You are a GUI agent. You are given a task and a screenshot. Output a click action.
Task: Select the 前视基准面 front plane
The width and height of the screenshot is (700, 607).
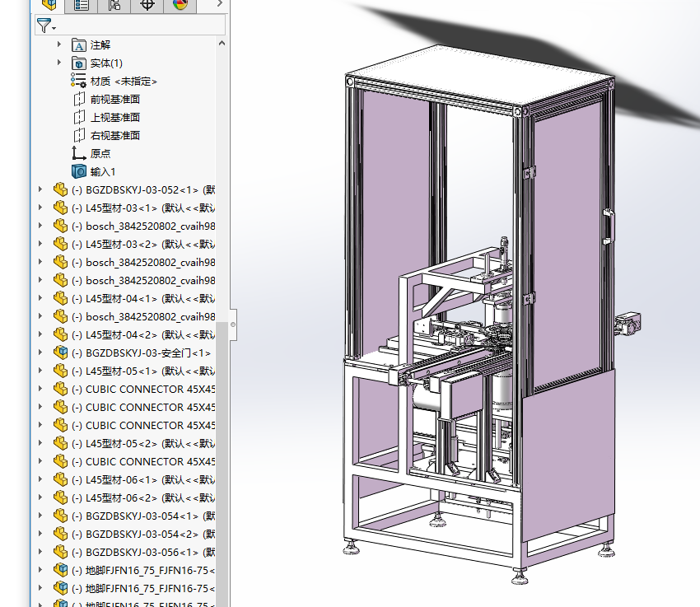coord(114,99)
